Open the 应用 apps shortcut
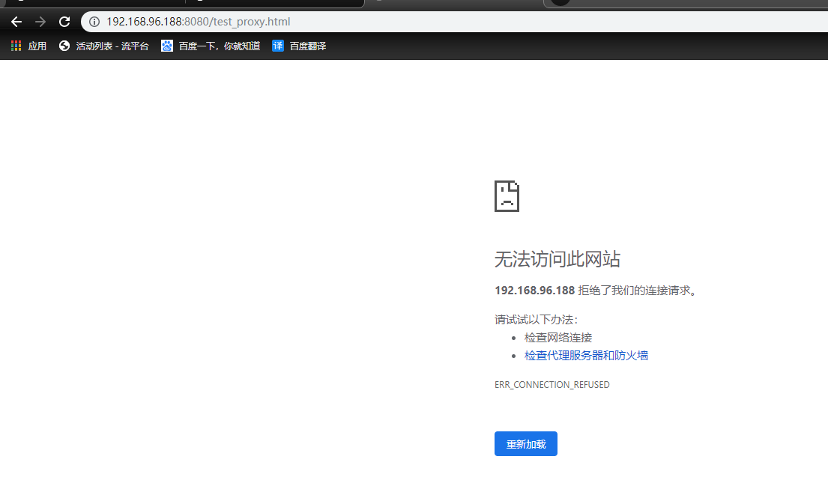This screenshot has width=828, height=504. tap(29, 46)
